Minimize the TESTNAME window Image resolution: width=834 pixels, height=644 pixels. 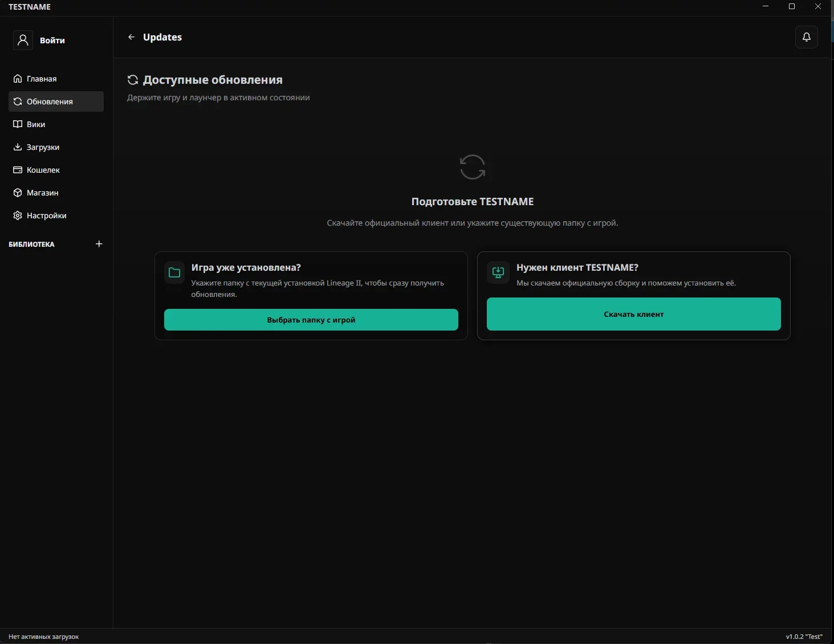point(766,7)
